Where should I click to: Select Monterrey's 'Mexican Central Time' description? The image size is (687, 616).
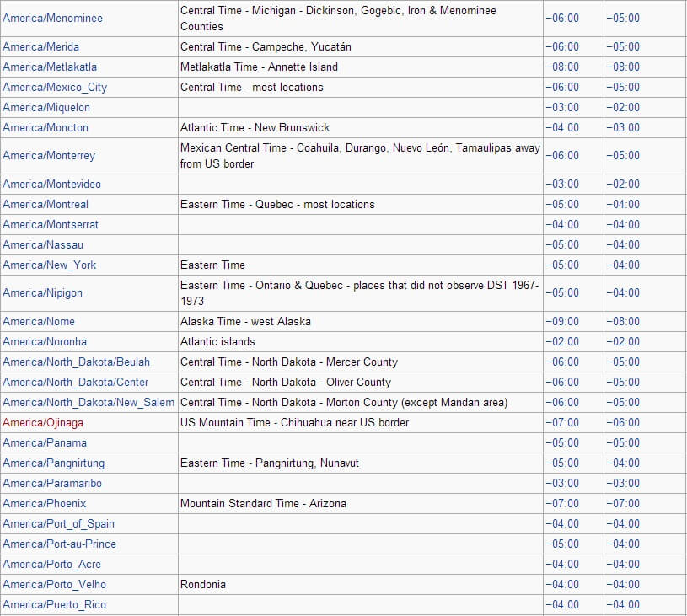[360, 156]
